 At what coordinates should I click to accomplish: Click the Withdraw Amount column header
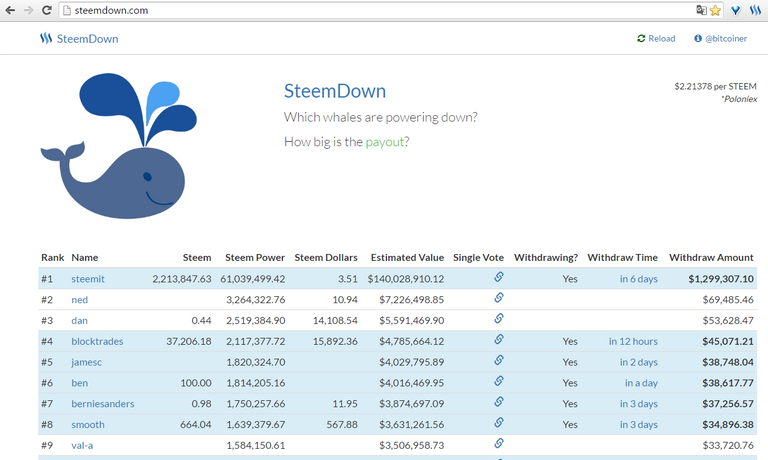(x=711, y=258)
